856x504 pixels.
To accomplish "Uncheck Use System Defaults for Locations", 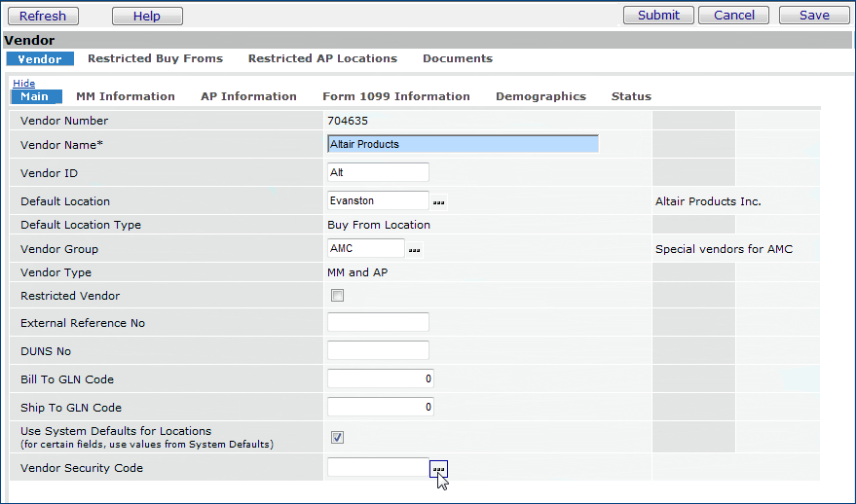I will pos(337,437).
